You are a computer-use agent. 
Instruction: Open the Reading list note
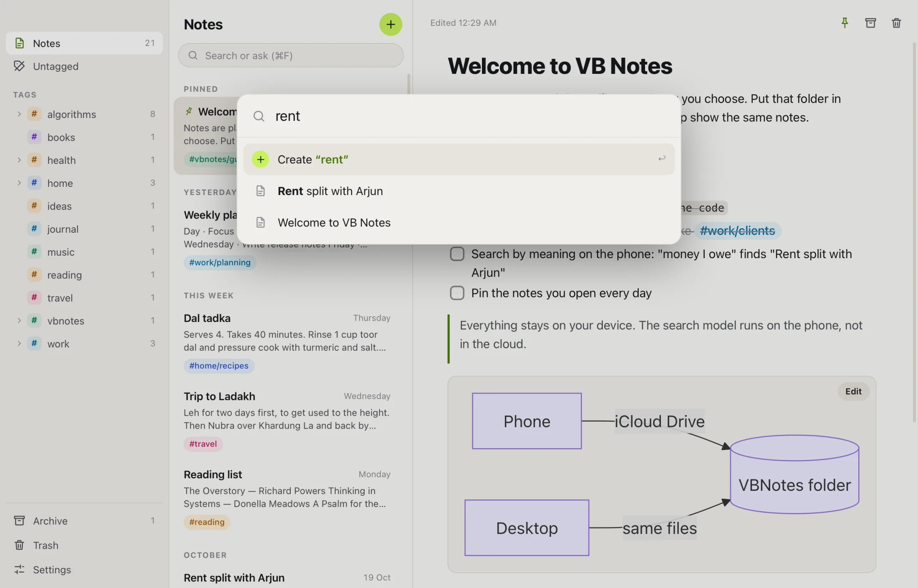tap(287, 498)
